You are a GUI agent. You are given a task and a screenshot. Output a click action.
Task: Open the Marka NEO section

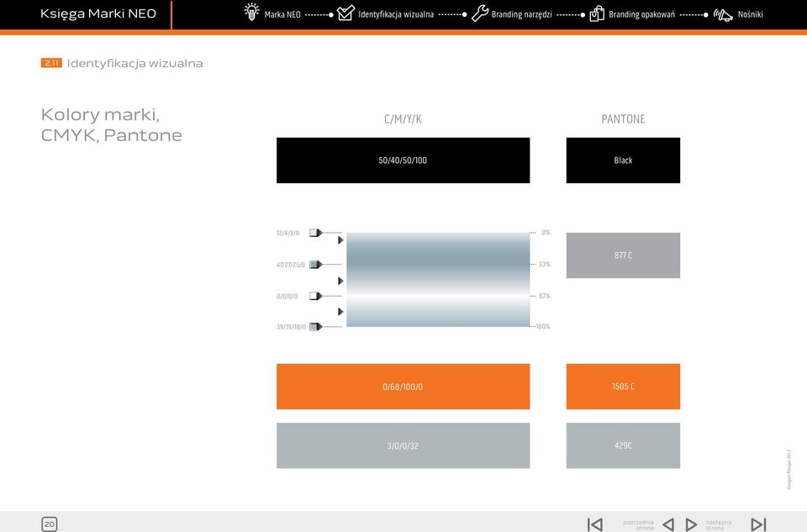tap(282, 14)
